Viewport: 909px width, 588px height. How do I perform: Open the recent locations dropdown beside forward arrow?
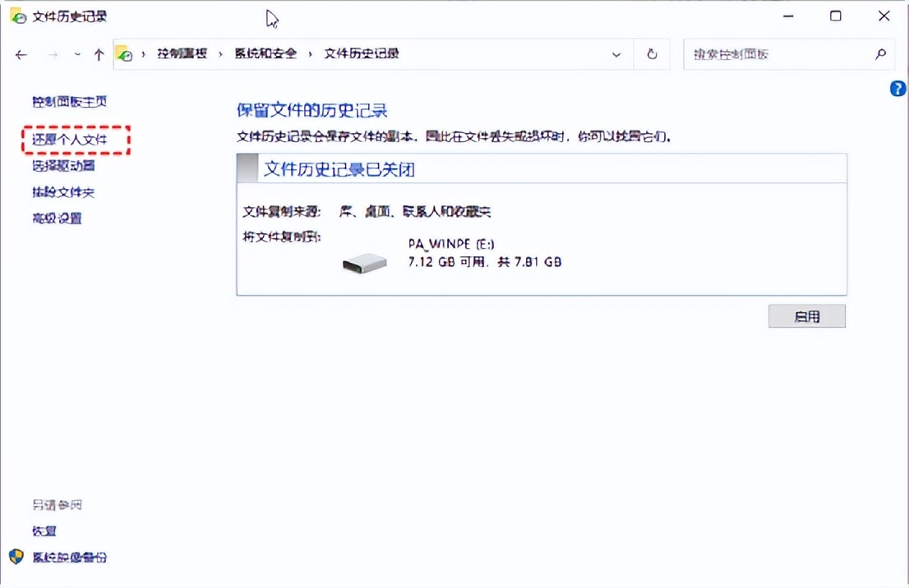pos(76,53)
